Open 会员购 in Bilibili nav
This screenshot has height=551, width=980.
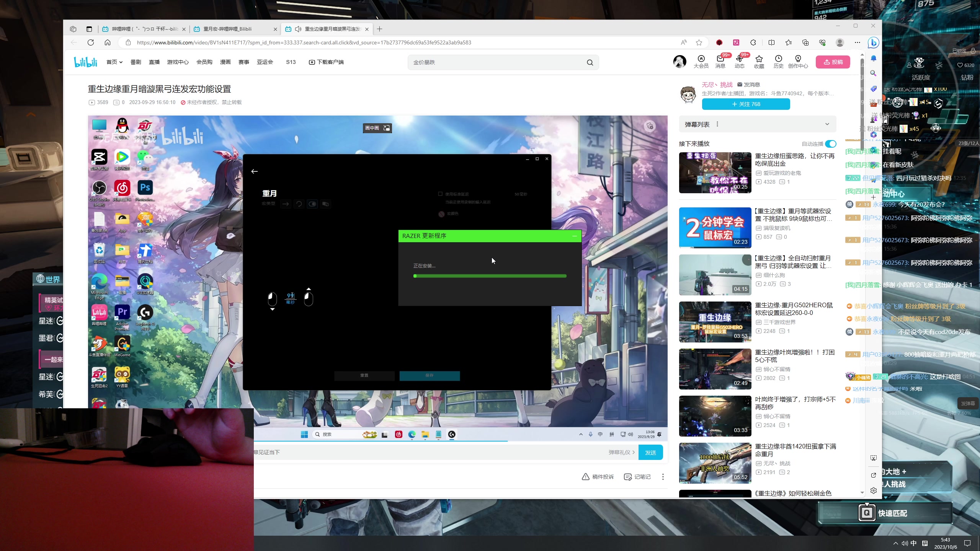pos(204,62)
